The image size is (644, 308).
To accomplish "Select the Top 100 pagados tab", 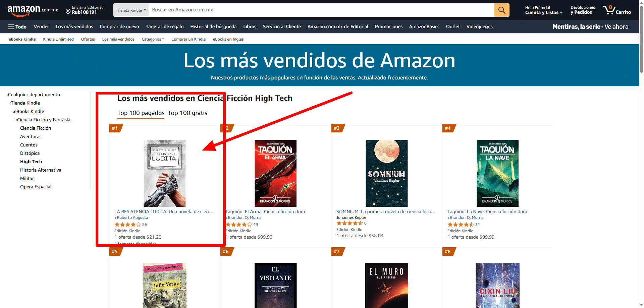I will 141,113.
